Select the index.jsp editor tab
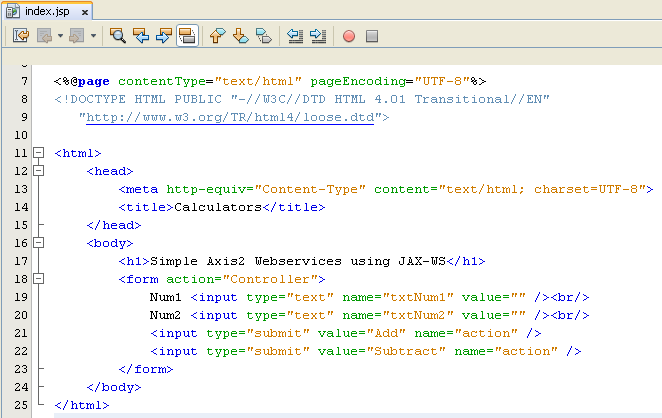 (x=47, y=11)
